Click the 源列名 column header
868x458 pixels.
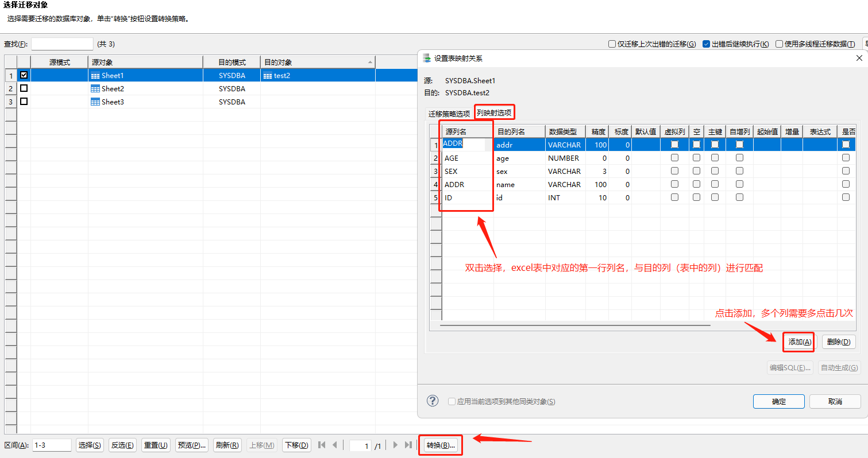point(468,131)
